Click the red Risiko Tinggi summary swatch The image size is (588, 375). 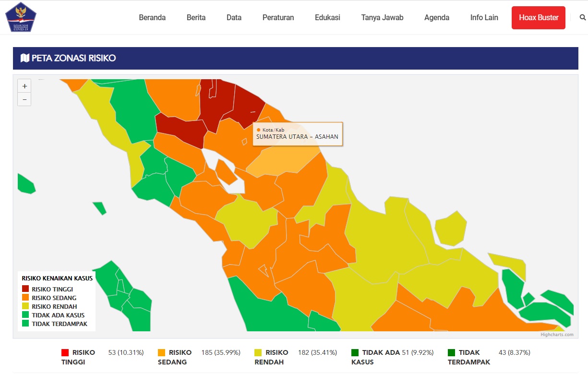click(65, 353)
